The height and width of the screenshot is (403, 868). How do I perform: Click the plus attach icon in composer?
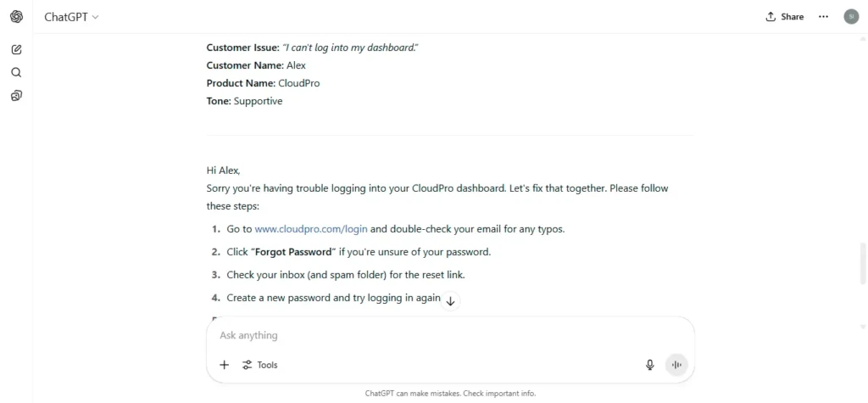pos(224,365)
